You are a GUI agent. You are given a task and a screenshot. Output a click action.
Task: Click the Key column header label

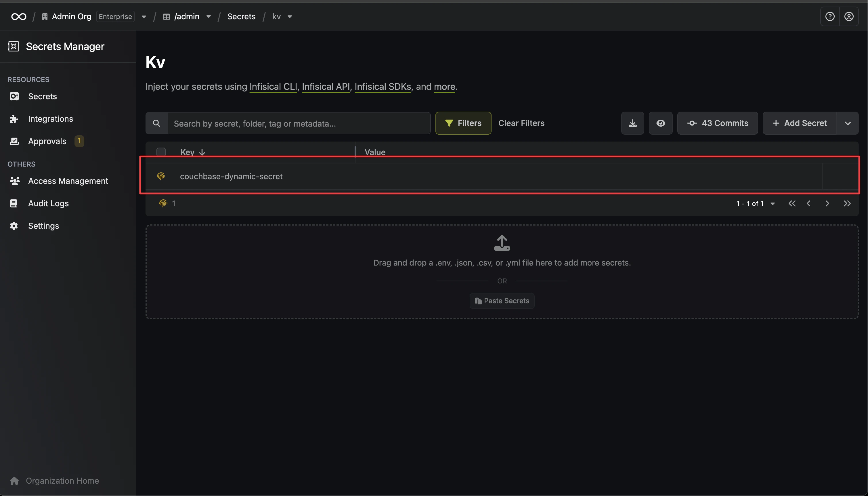[187, 152]
